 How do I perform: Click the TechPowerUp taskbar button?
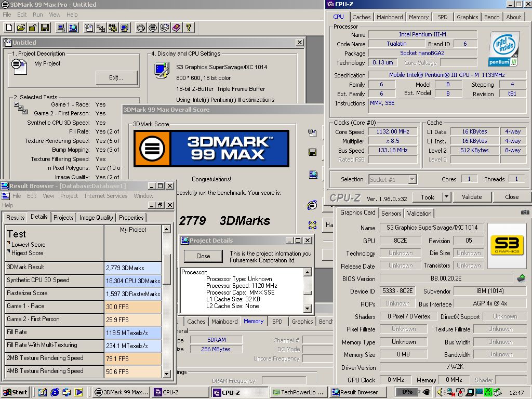tap(299, 392)
